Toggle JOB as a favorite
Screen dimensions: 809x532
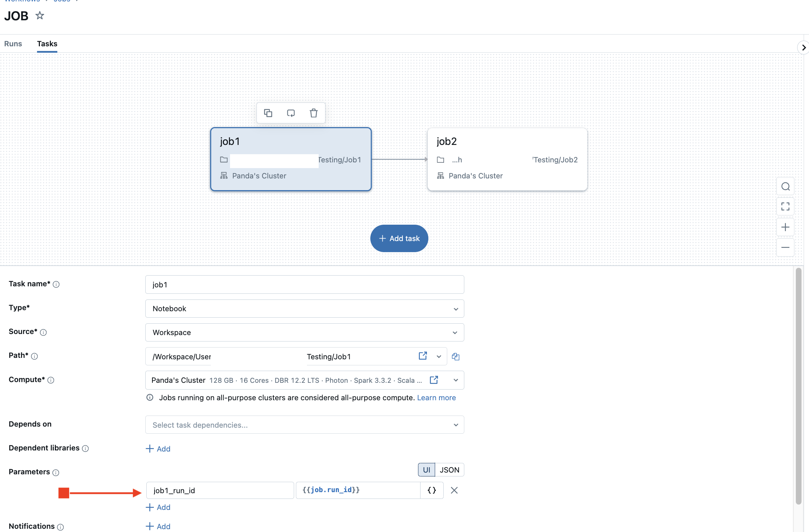coord(40,15)
